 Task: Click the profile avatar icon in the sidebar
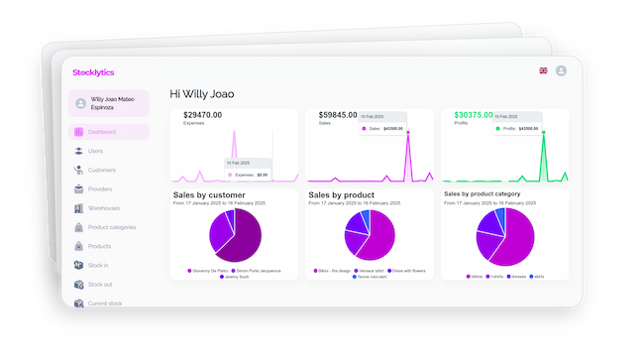point(80,103)
